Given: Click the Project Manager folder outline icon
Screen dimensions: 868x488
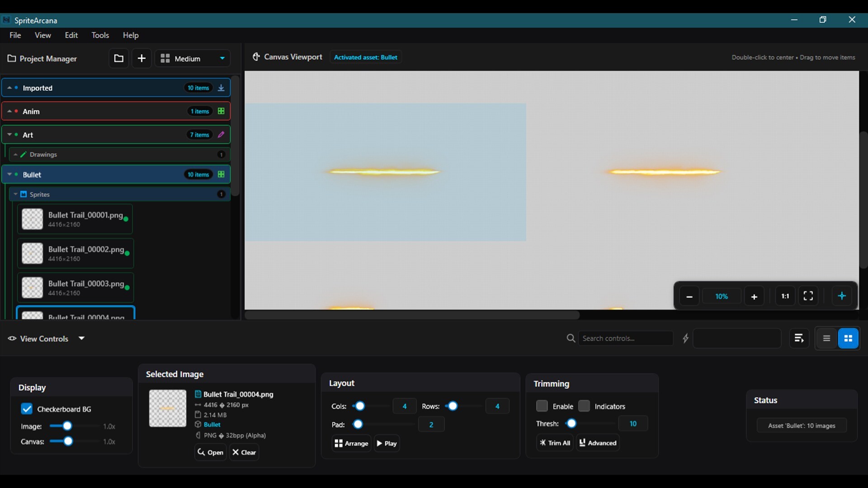Looking at the screenshot, I should pos(12,58).
